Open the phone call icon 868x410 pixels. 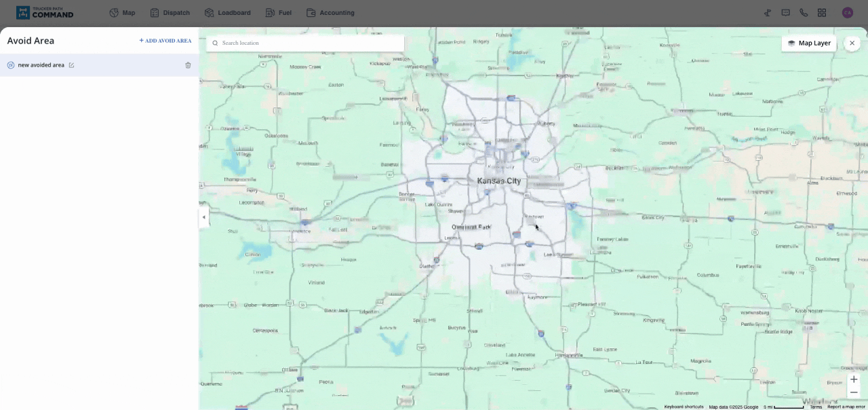click(804, 12)
